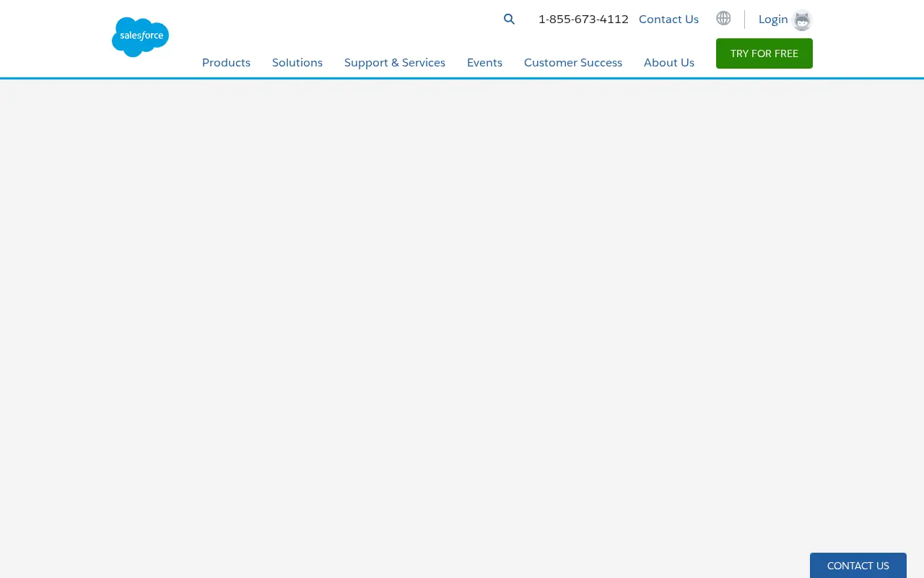Click the Salesforce cloud logo
The height and width of the screenshot is (578, 924).
point(140,37)
